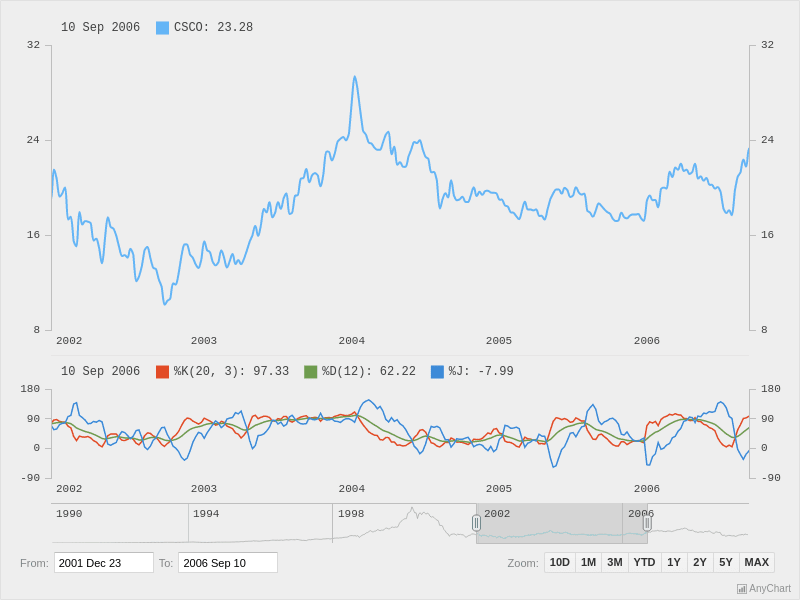Click the AnyChart logo icon
The image size is (800, 600).
(x=742, y=589)
